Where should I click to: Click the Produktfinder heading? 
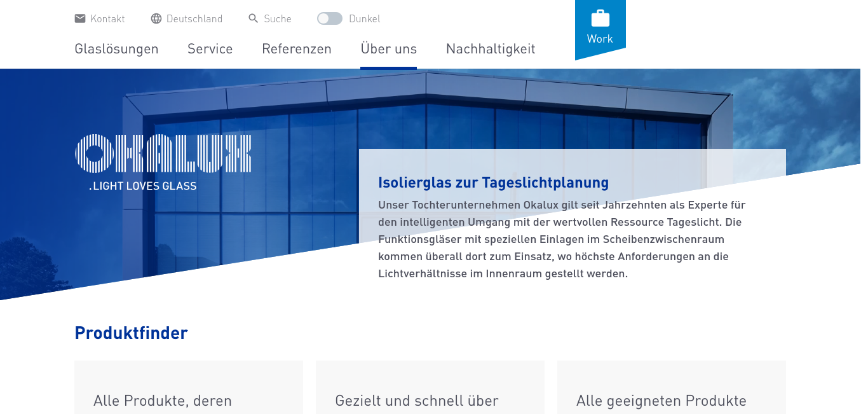tap(131, 333)
